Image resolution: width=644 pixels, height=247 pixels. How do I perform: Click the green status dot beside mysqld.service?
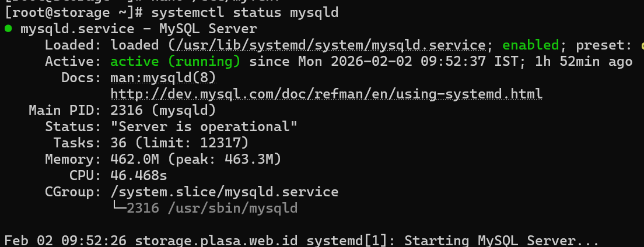pyautogui.click(x=8, y=29)
